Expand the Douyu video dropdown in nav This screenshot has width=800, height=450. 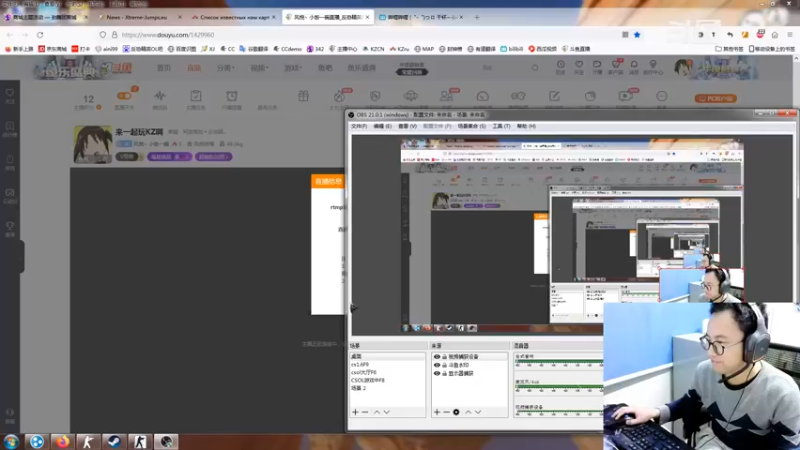259,67
